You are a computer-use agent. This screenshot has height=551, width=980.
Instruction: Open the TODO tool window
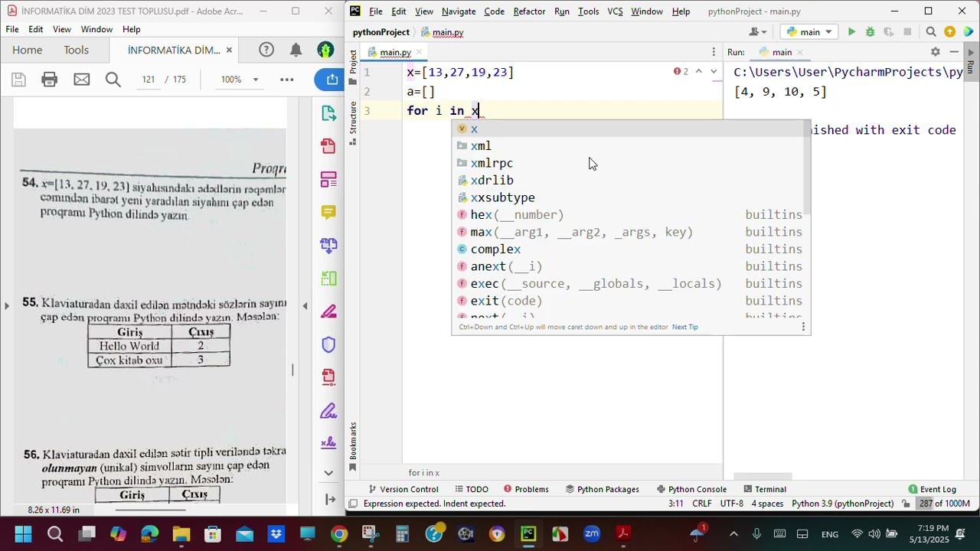click(470, 489)
